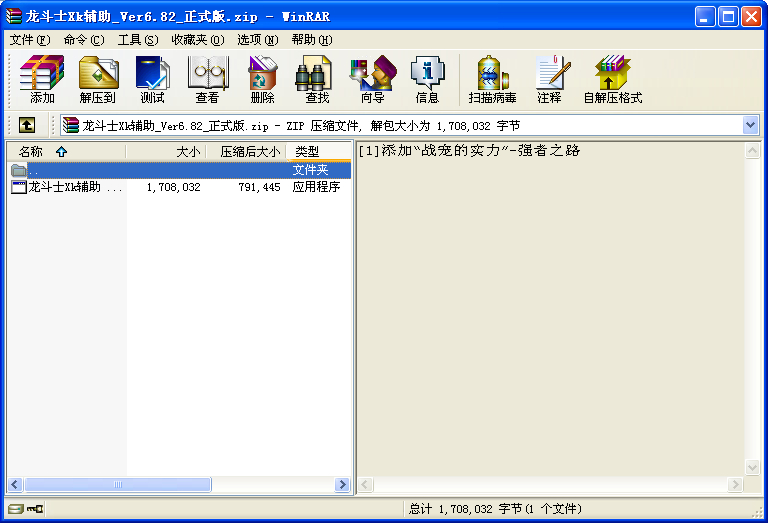Sort by 名称 column header

tap(66, 152)
